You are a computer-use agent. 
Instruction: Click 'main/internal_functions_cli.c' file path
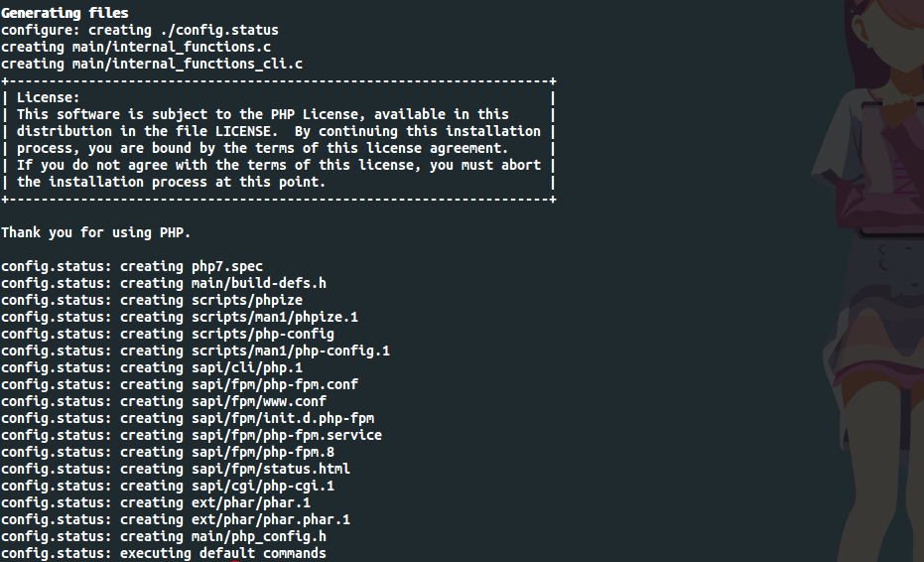point(188,64)
